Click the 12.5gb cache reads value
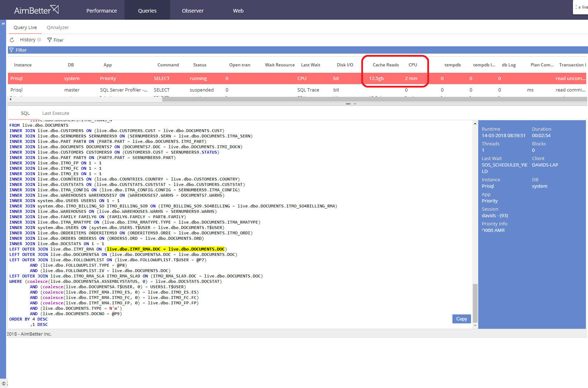Screen dimensions: 588x388 [376, 78]
